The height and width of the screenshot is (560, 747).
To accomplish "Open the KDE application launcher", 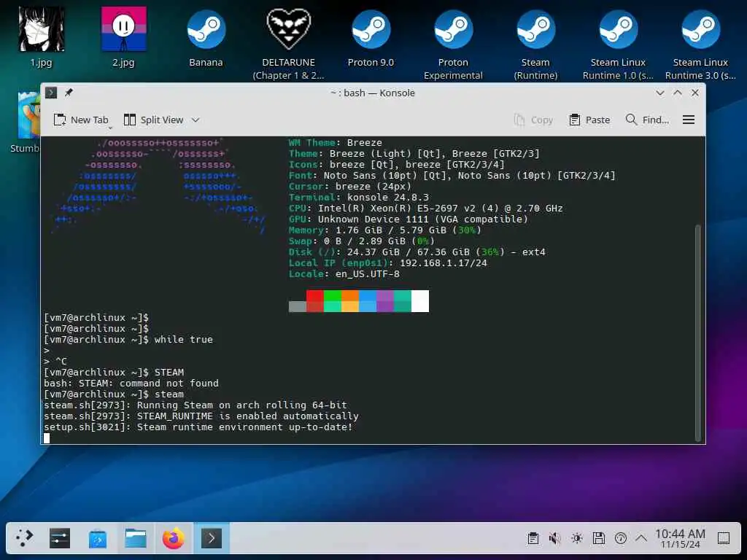I will [24, 538].
